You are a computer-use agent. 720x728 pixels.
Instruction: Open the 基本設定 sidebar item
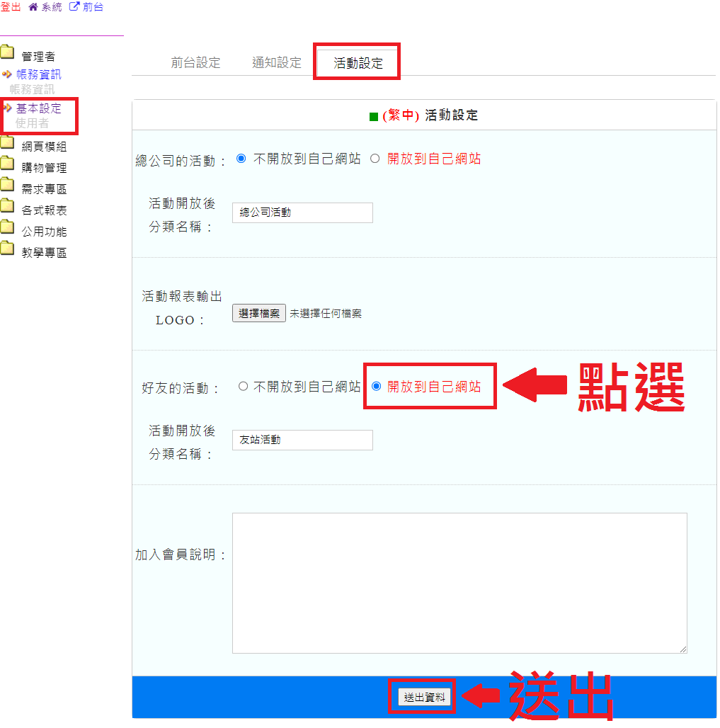click(x=38, y=108)
